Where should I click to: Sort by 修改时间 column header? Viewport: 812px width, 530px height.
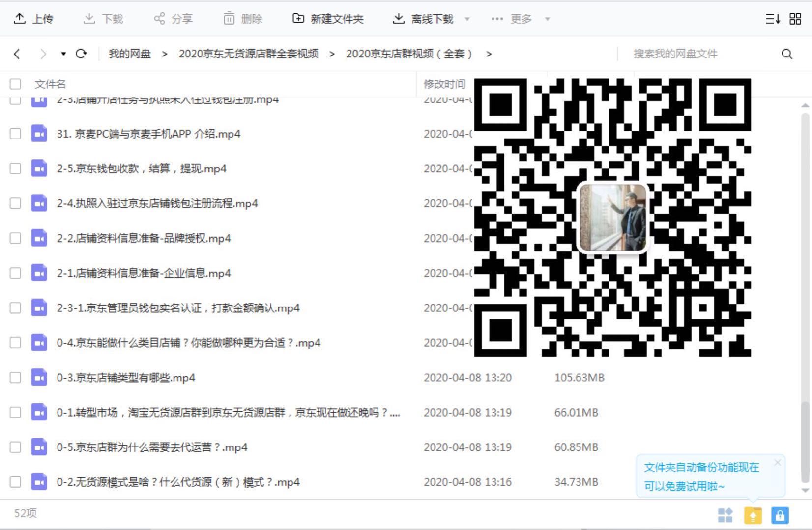click(x=444, y=84)
